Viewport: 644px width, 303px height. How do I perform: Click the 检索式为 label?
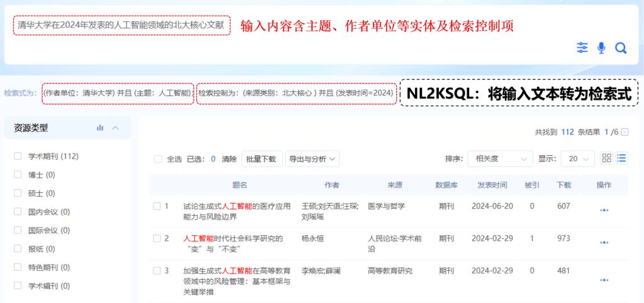(x=21, y=93)
